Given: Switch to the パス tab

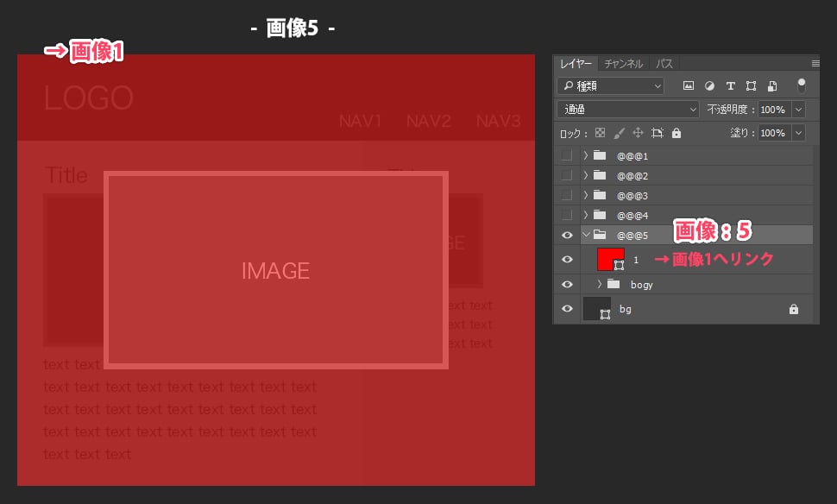Looking at the screenshot, I should click(664, 64).
